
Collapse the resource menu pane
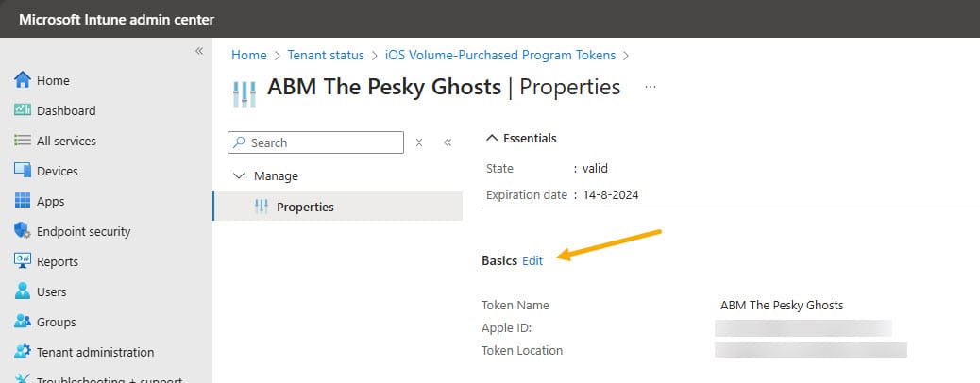click(x=448, y=142)
